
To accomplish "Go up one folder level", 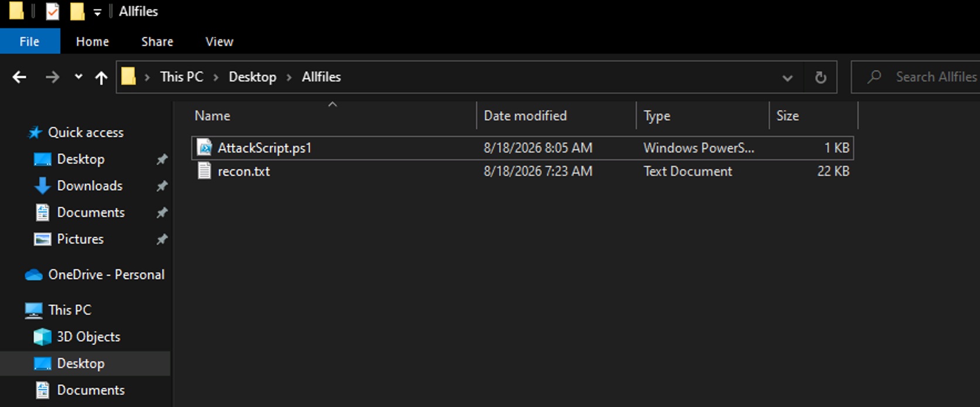I will (x=101, y=77).
